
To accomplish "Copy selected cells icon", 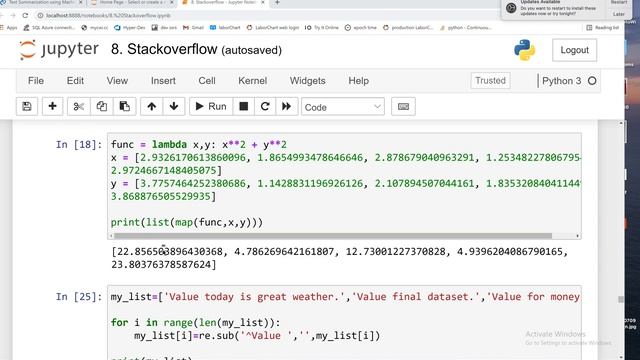I will pyautogui.click(x=102, y=107).
